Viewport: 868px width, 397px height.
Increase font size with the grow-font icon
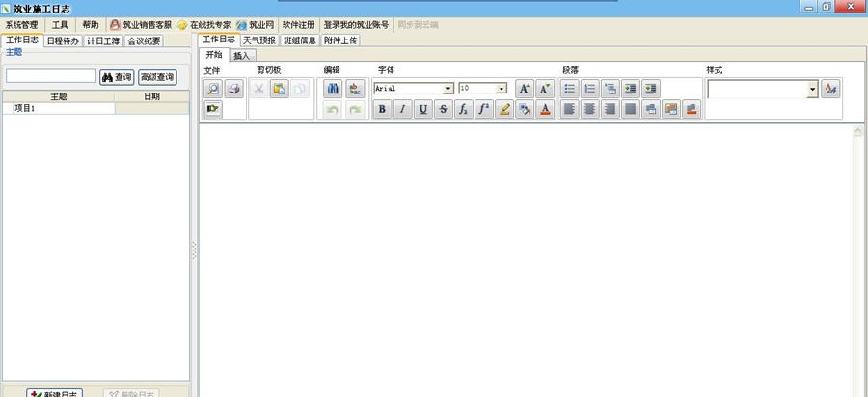(x=525, y=89)
